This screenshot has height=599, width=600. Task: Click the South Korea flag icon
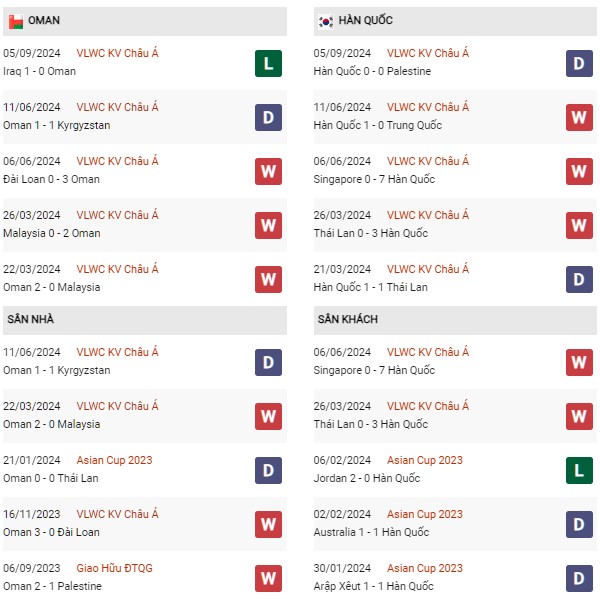click(x=326, y=21)
